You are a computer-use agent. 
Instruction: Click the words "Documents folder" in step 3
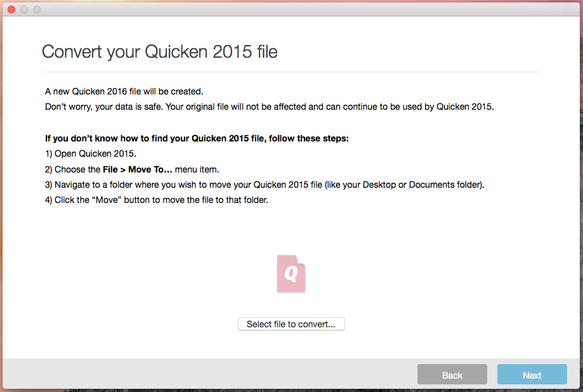point(445,185)
